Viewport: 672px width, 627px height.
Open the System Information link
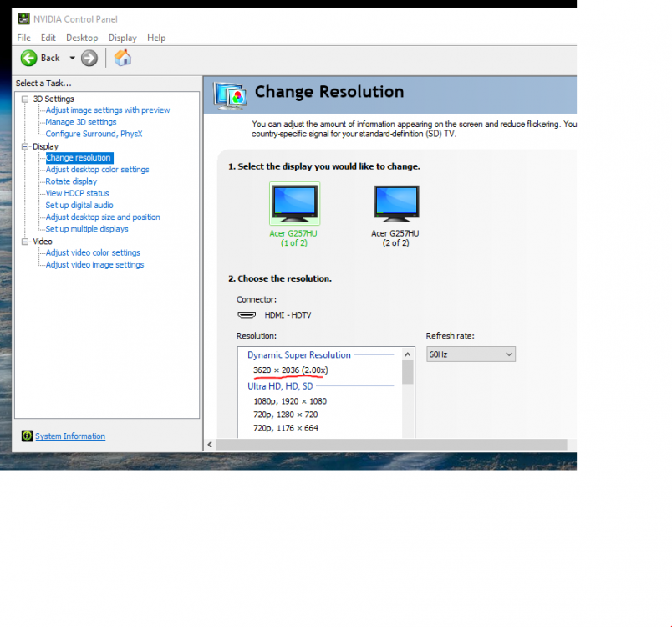click(70, 436)
